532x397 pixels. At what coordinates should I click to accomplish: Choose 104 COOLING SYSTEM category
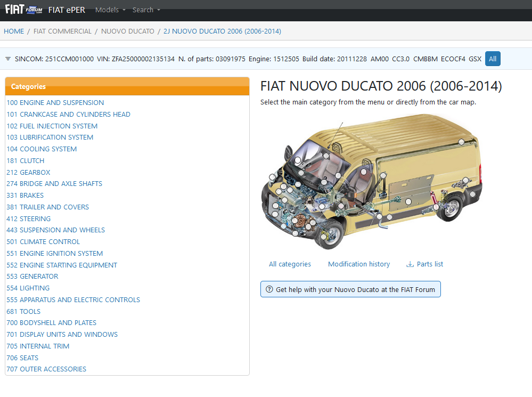(42, 149)
